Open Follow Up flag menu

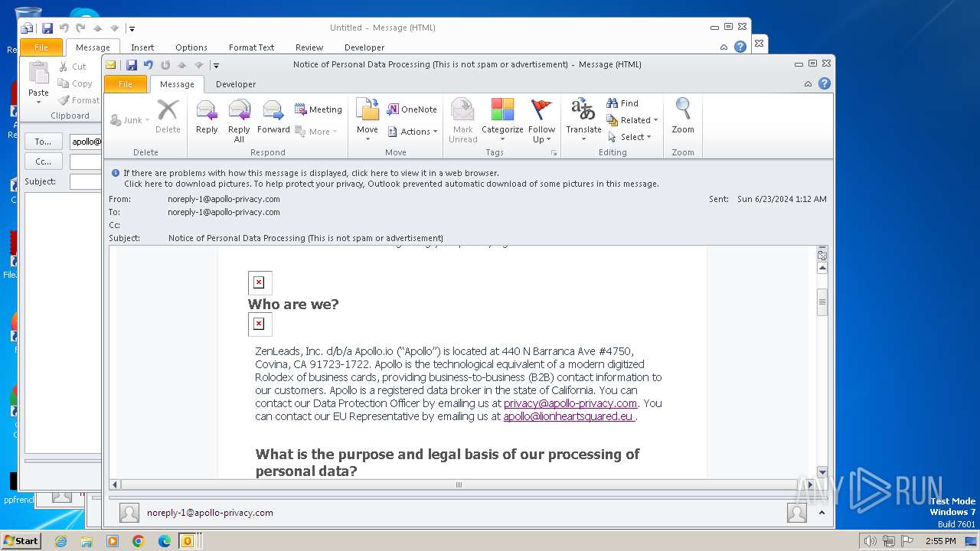[x=541, y=121]
